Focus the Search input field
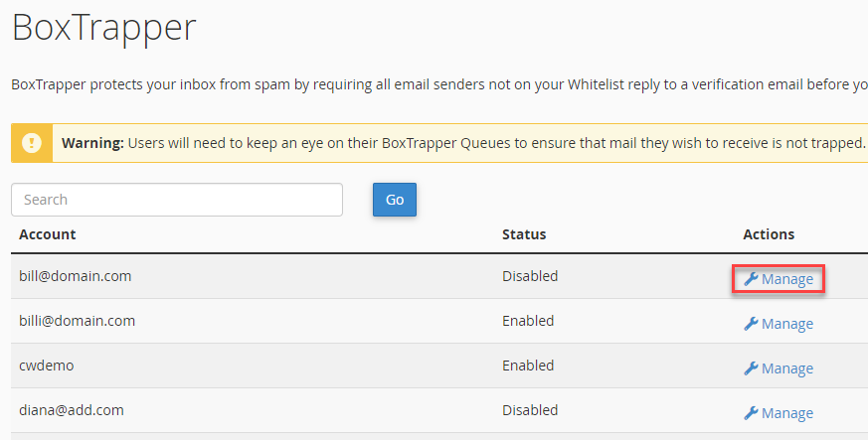This screenshot has height=440, width=868. coord(177,200)
